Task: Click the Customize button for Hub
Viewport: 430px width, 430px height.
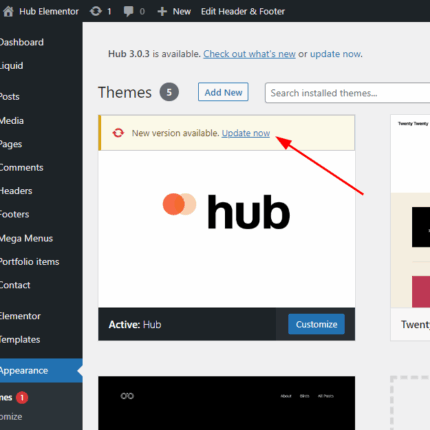Action: (x=316, y=324)
